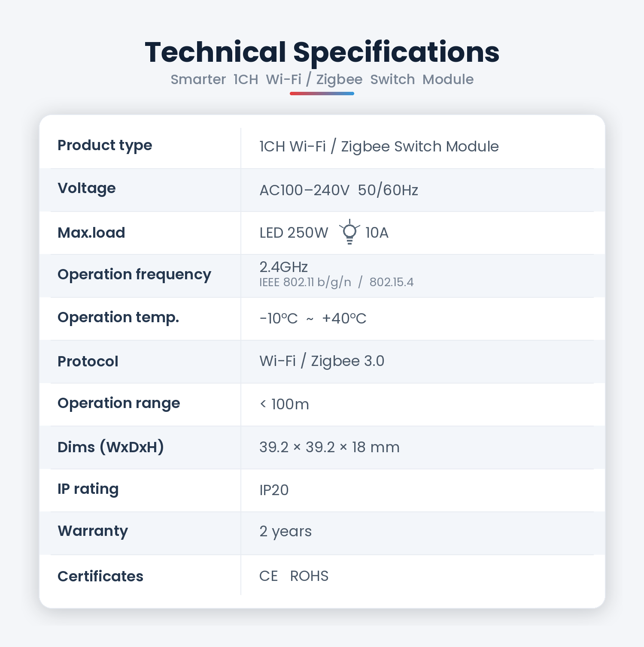
Task: Select the Product type label
Action: [x=105, y=146]
